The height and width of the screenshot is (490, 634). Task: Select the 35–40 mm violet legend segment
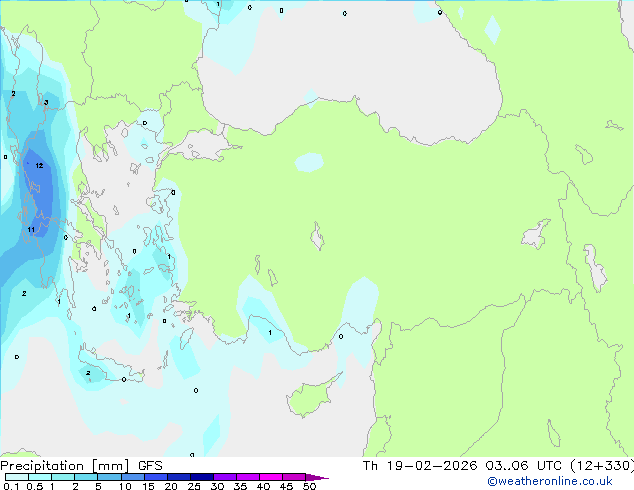(x=248, y=477)
